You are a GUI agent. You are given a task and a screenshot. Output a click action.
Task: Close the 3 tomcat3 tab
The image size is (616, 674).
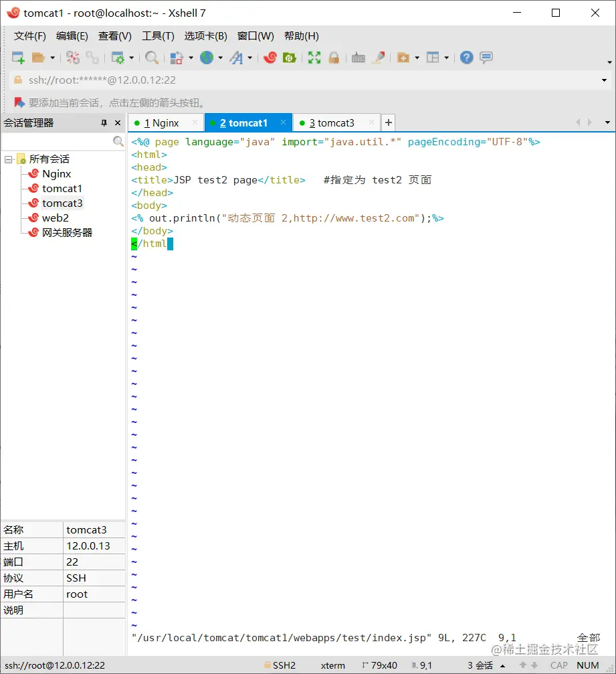coord(372,122)
